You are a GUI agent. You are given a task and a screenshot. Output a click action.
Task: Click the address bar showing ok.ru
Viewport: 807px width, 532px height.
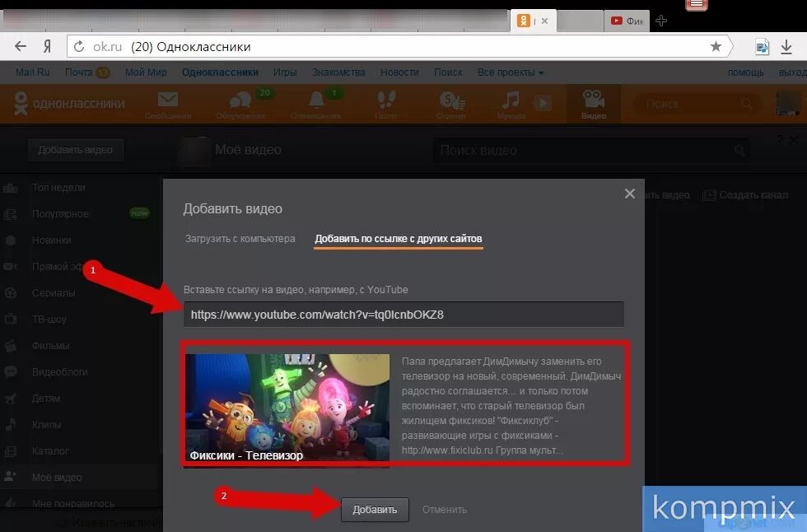(396, 47)
